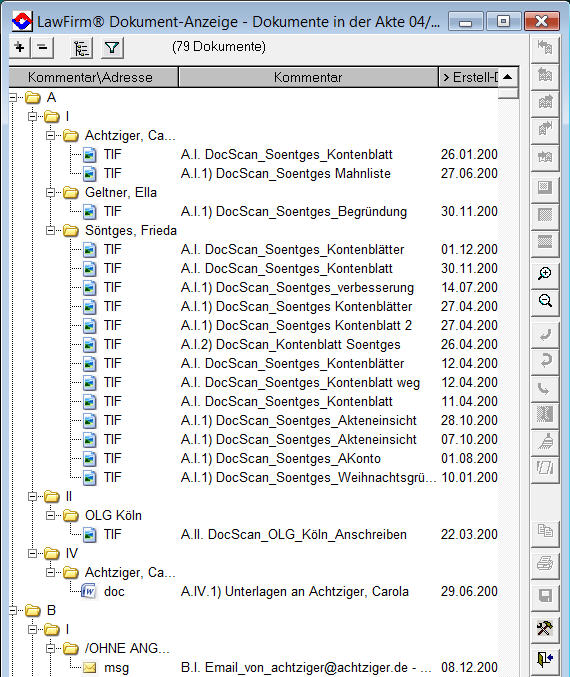Image resolution: width=570 pixels, height=677 pixels.
Task: Click the doc Word file icon
Action: tap(89, 591)
